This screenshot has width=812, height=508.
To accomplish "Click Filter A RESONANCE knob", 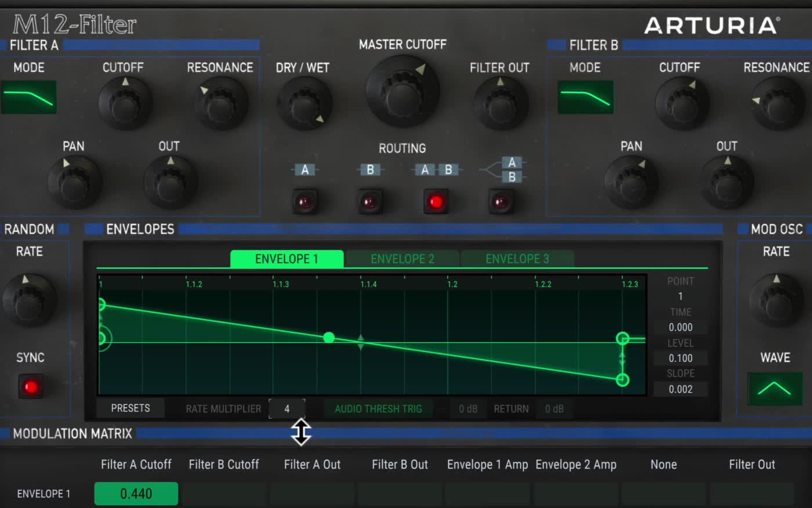I will (221, 103).
